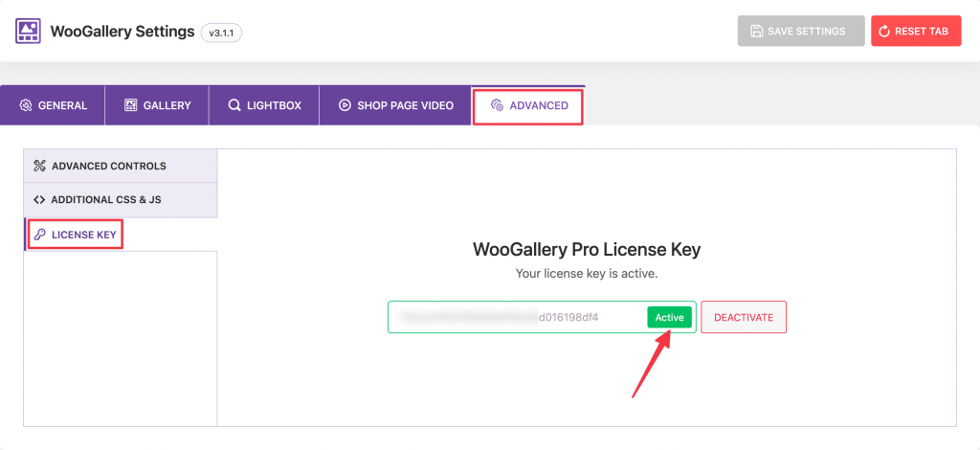Click the reset arrow icon on Reset Tab
The image size is (980, 450).
[883, 32]
